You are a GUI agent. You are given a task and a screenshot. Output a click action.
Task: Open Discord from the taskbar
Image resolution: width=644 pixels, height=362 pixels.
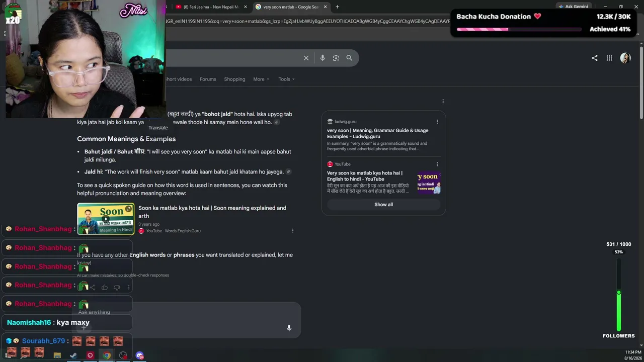click(140, 355)
